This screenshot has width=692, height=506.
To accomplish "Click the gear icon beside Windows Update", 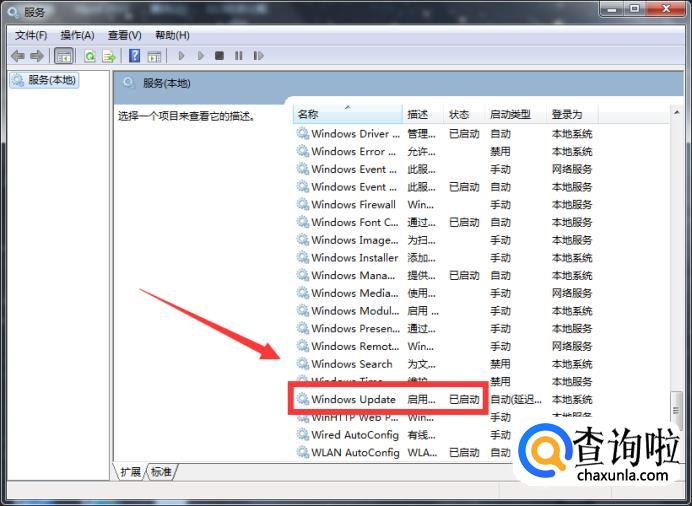I will [303, 399].
